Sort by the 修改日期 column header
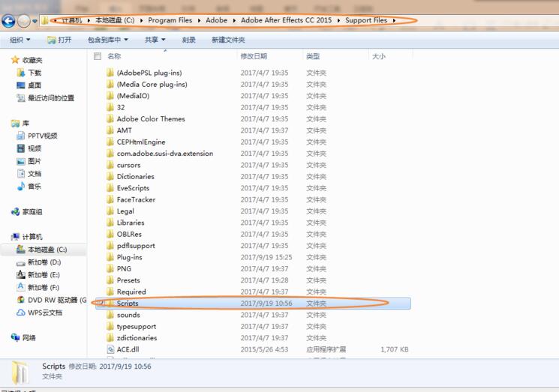 (254, 56)
